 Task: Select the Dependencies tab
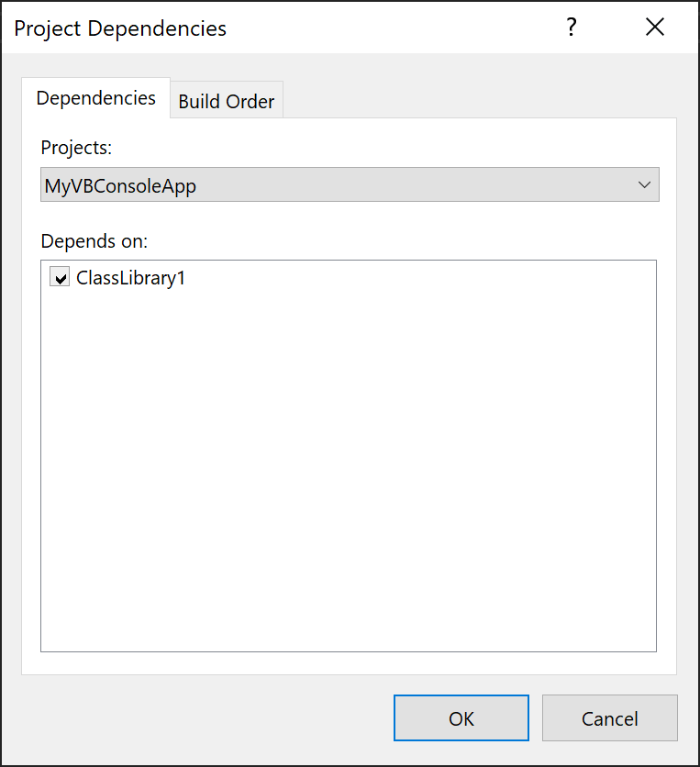[x=95, y=98]
